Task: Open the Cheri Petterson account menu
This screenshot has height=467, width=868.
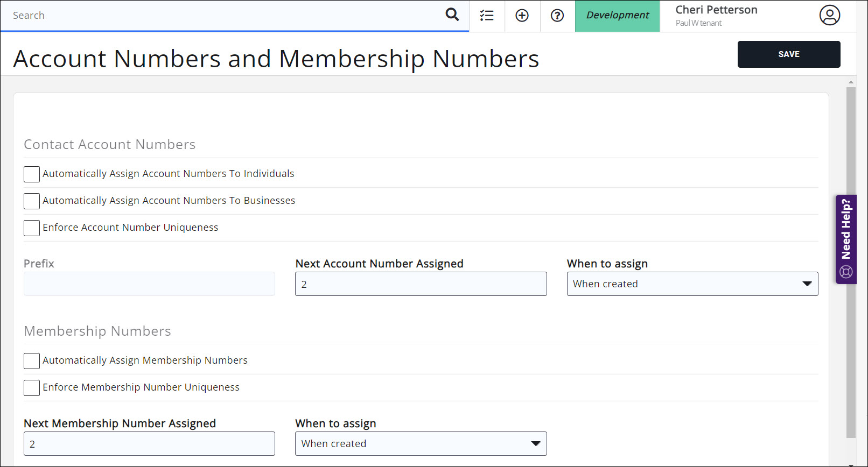Action: 716,16
